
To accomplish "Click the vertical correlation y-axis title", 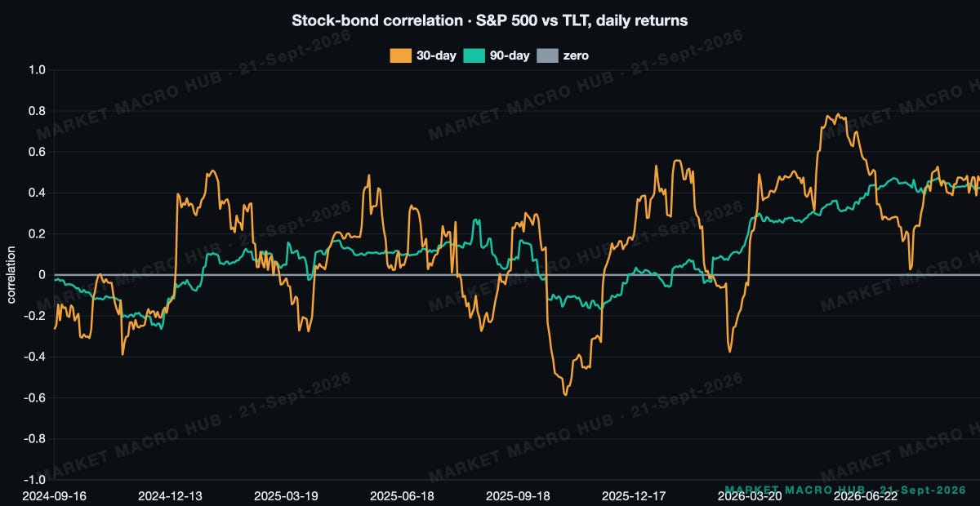I will point(11,275).
